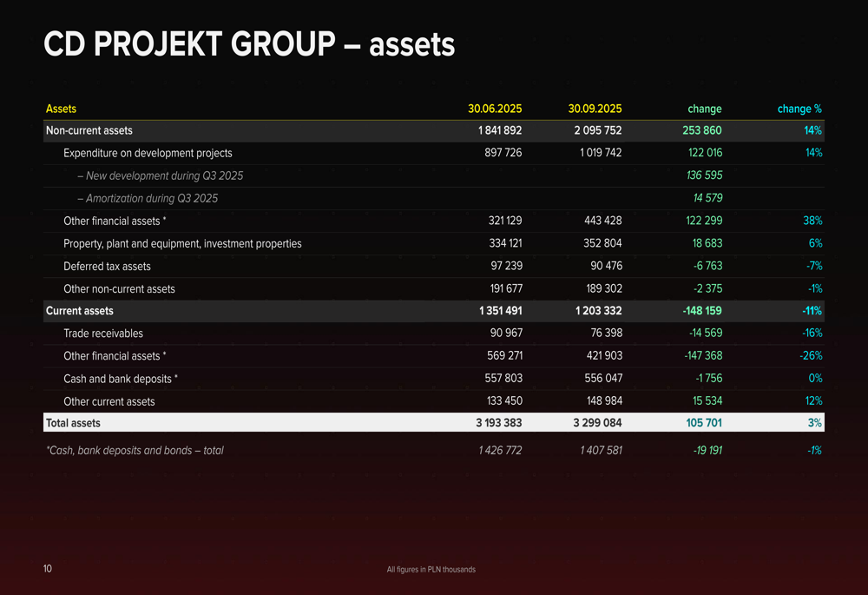Viewport: 868px width, 595px height.
Task: Click the '30.09.2025' column header
Action: point(595,109)
